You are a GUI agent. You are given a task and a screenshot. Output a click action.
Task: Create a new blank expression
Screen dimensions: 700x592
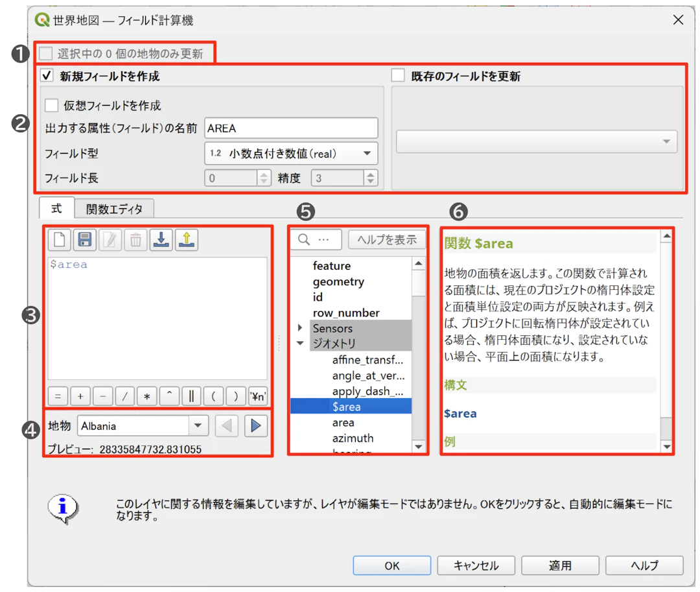[x=59, y=240]
